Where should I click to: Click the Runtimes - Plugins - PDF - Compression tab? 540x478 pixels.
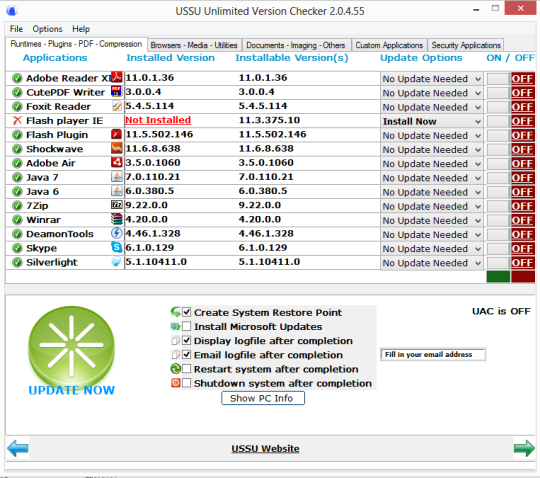(76, 44)
